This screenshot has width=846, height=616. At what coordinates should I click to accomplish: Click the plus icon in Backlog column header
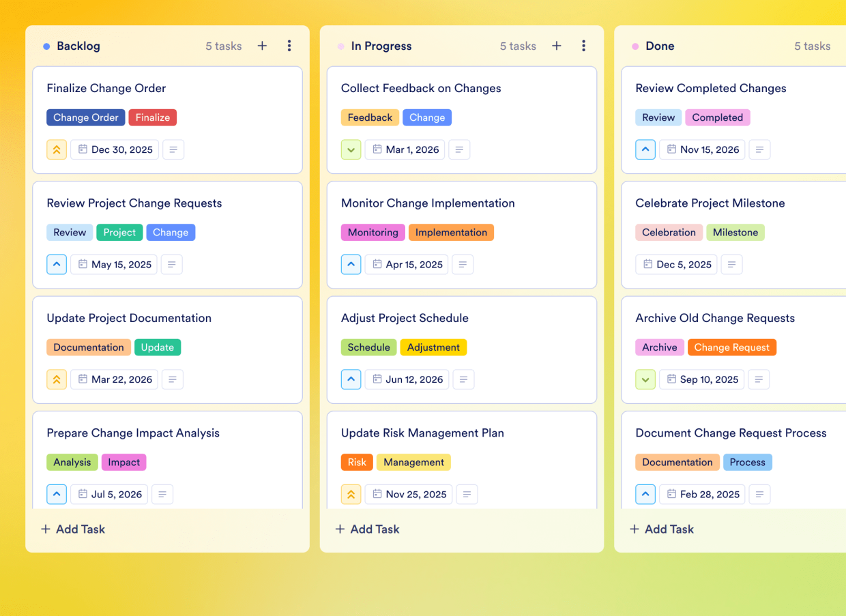point(262,46)
